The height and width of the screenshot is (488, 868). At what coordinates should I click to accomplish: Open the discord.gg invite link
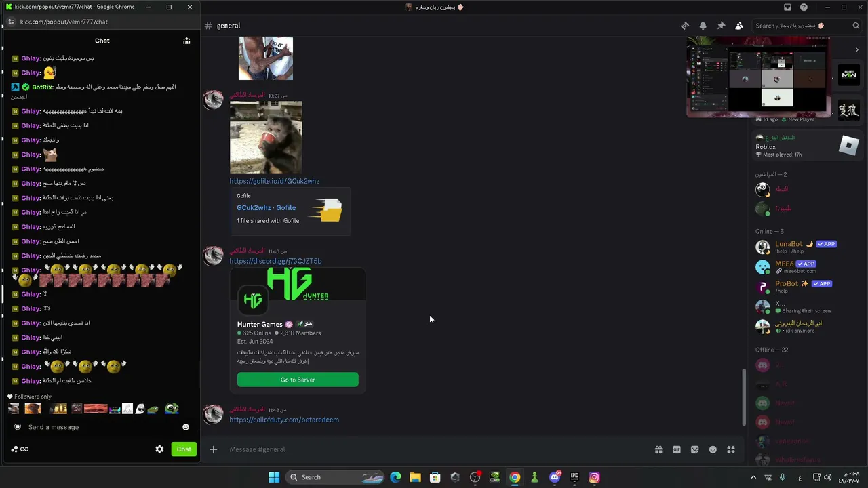pyautogui.click(x=275, y=261)
